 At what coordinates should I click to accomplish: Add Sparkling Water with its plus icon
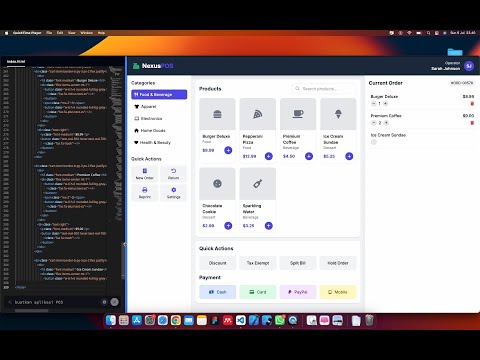269,226
